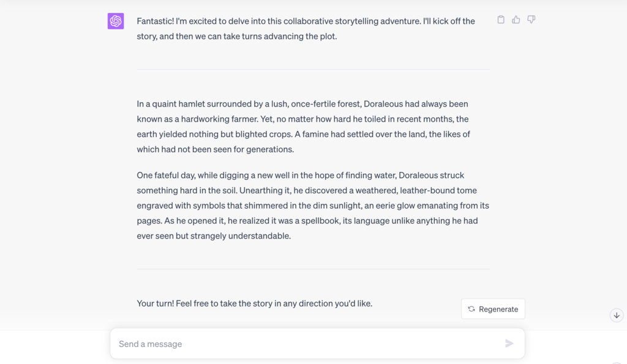The image size is (627, 364).
Task: Click the phrase 'collaborative storytelling adventure'
Action: tap(351, 21)
